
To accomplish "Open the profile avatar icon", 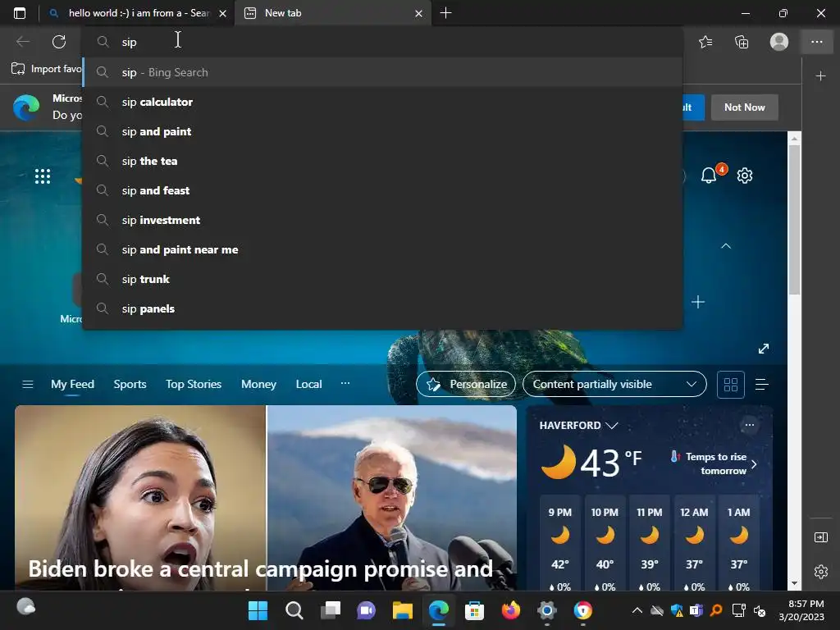I will tap(779, 42).
